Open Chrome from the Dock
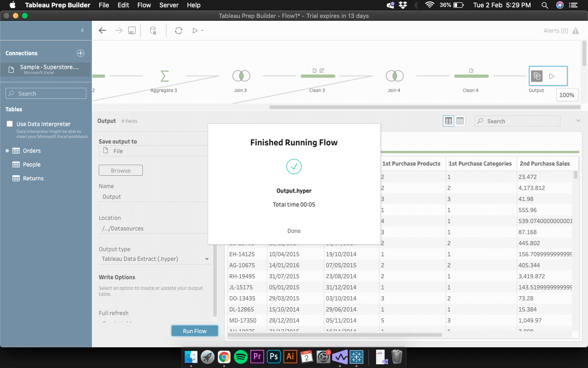This screenshot has width=588, height=368. 224,356
